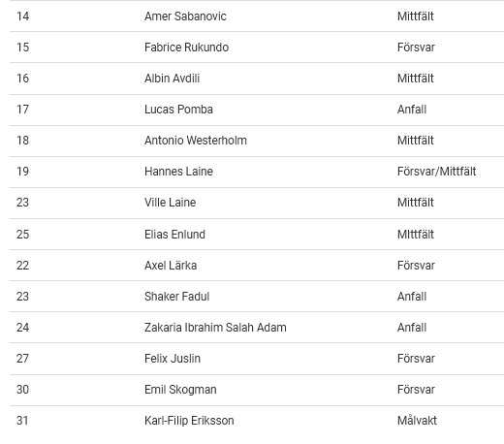Click Hannes Laine player name
Screen dimensions: 504x444
click(x=178, y=172)
